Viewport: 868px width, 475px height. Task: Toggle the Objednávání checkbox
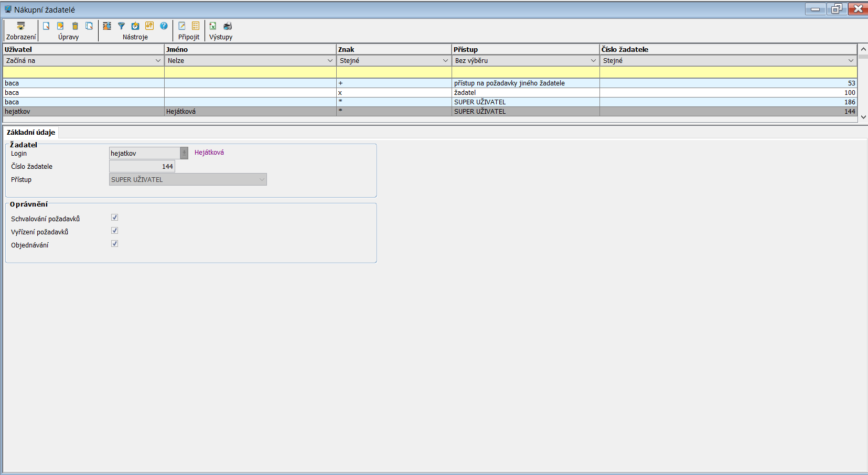(x=114, y=244)
